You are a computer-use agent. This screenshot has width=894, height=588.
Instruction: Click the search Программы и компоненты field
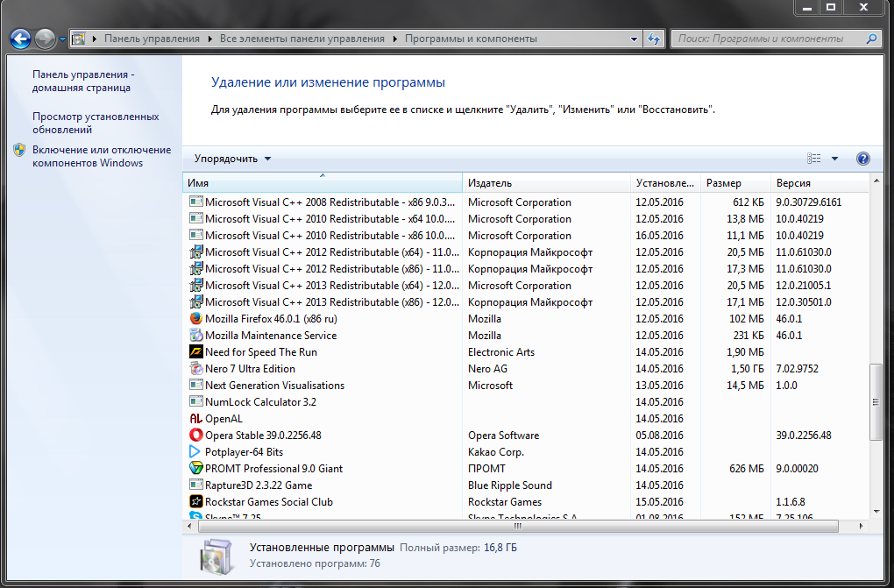tap(768, 39)
